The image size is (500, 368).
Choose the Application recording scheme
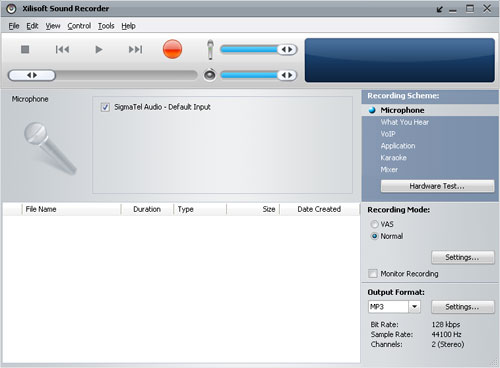(x=398, y=146)
